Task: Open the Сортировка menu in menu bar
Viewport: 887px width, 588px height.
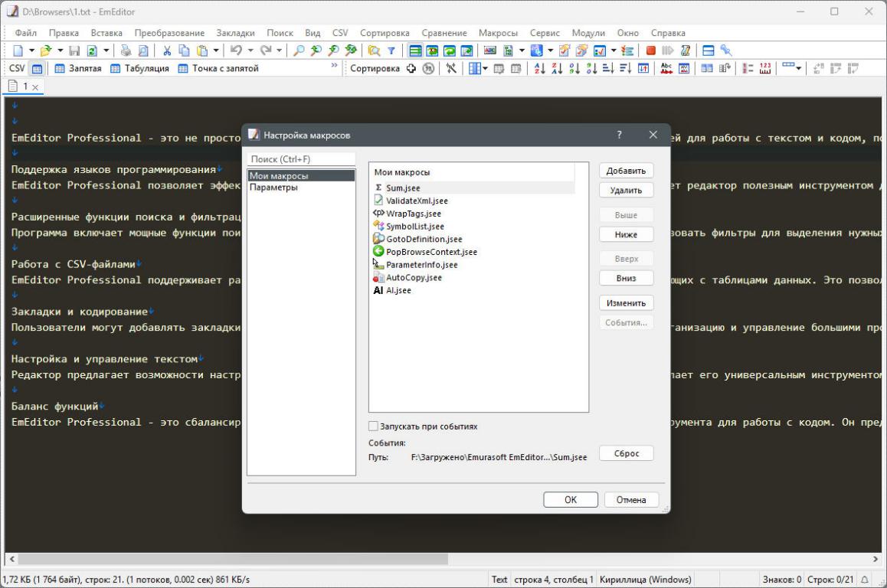Action: click(x=385, y=33)
